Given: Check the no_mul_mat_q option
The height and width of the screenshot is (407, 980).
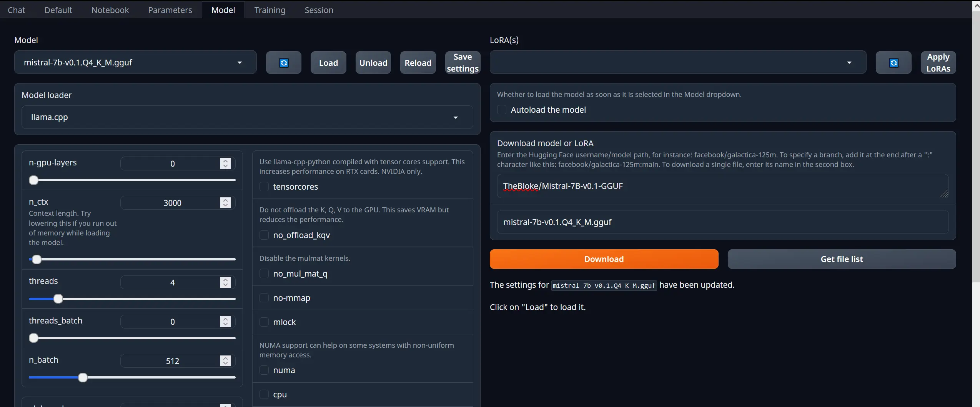Looking at the screenshot, I should (264, 274).
